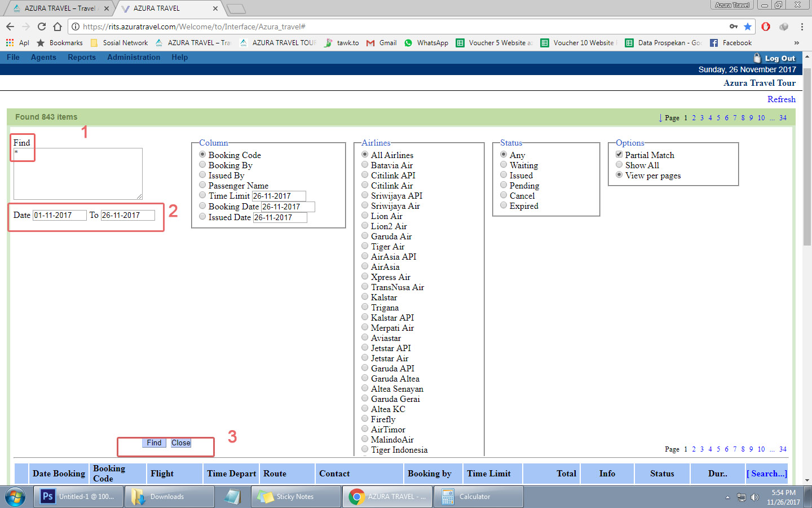Viewport: 812px width, 508px height.
Task: Open Data Prospekan bookmark
Action: 663,42
